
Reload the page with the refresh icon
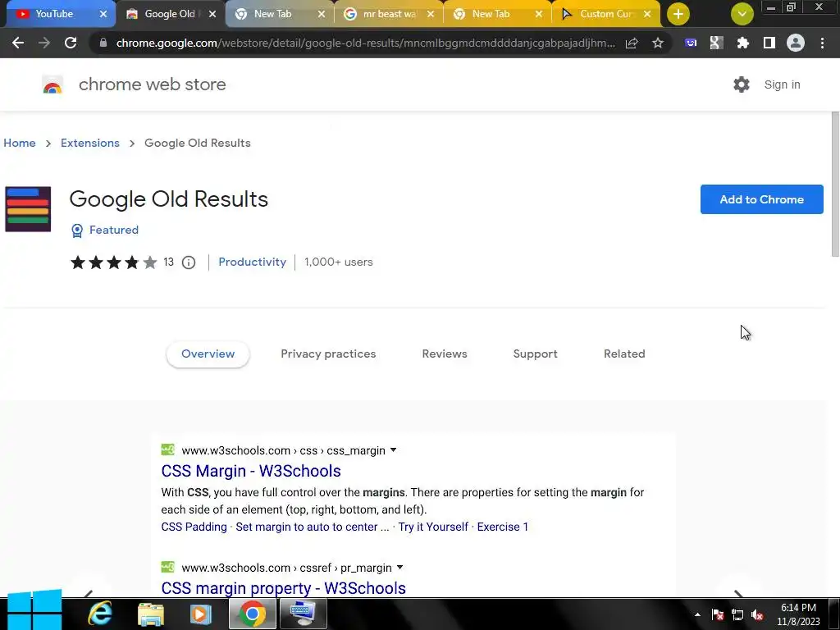(x=71, y=43)
